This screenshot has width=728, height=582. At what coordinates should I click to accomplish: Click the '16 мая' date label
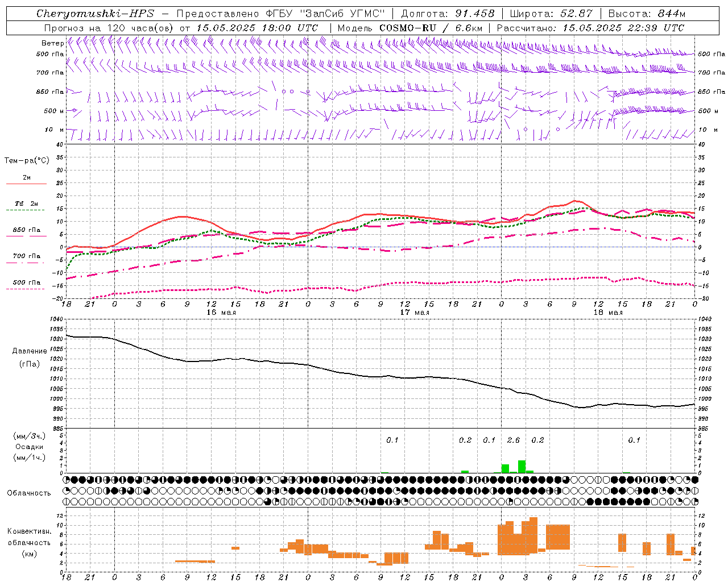pos(221,313)
